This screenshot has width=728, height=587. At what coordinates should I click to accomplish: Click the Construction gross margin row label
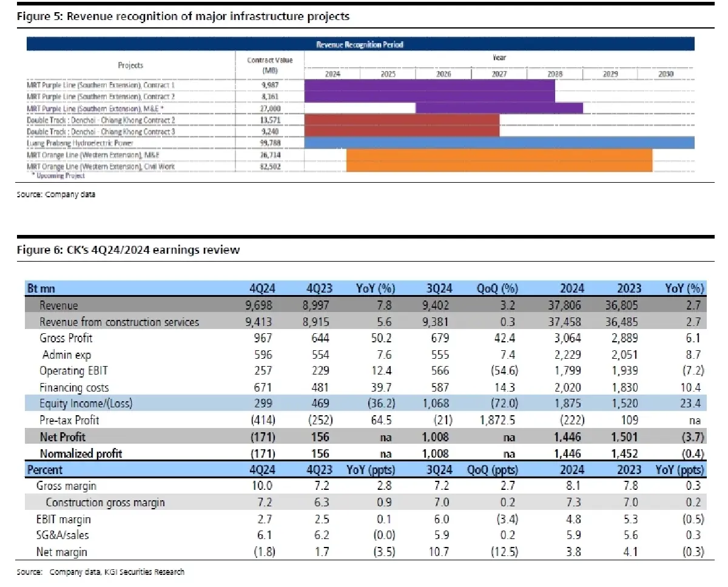pos(105,502)
